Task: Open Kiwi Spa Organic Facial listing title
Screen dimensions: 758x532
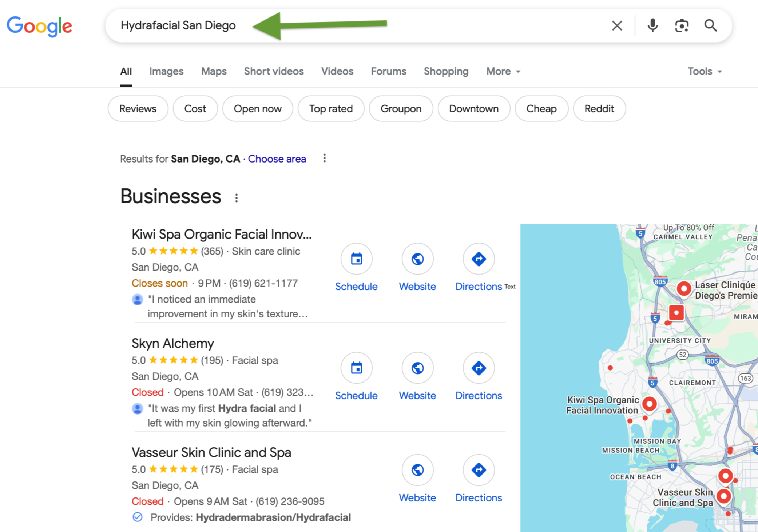Action: click(x=222, y=234)
